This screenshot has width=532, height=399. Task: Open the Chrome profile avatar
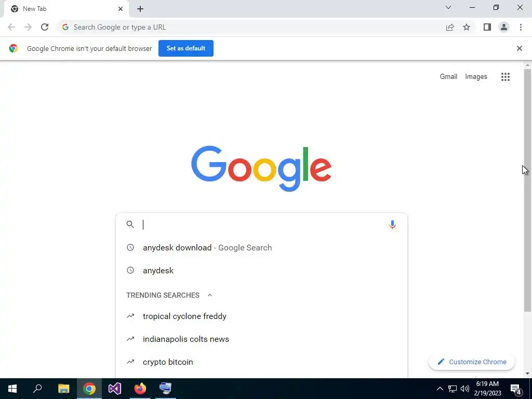coord(504,27)
